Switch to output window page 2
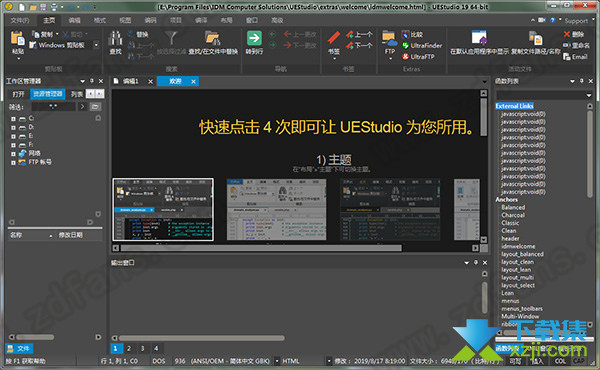 129,348
